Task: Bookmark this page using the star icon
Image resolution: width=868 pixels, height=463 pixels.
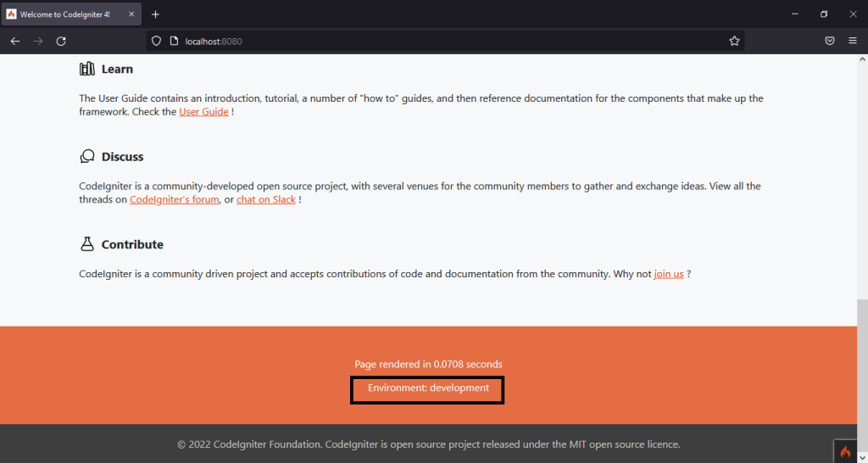Action: (734, 41)
